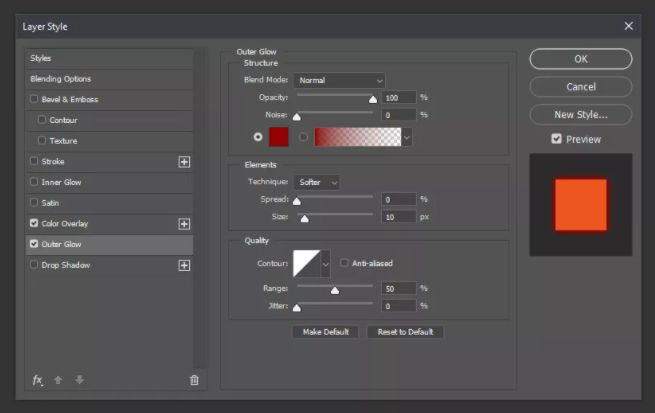This screenshot has width=655, height=413.
Task: Click the Range slider handle
Action: coord(335,290)
